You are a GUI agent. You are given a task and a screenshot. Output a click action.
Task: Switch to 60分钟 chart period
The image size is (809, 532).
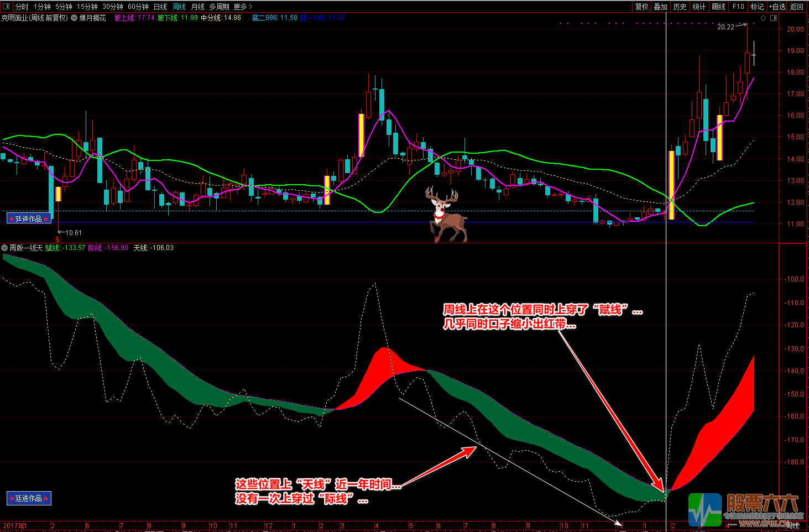pos(138,7)
